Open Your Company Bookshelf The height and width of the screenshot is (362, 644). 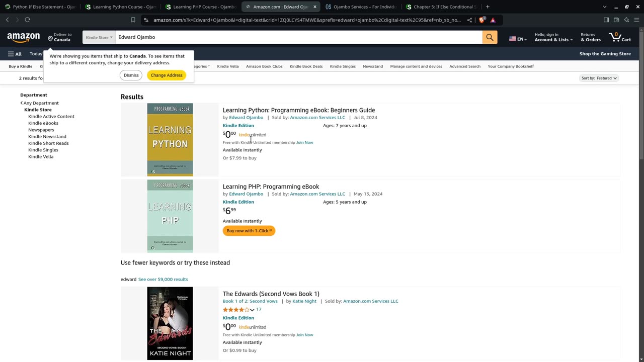coord(511,66)
